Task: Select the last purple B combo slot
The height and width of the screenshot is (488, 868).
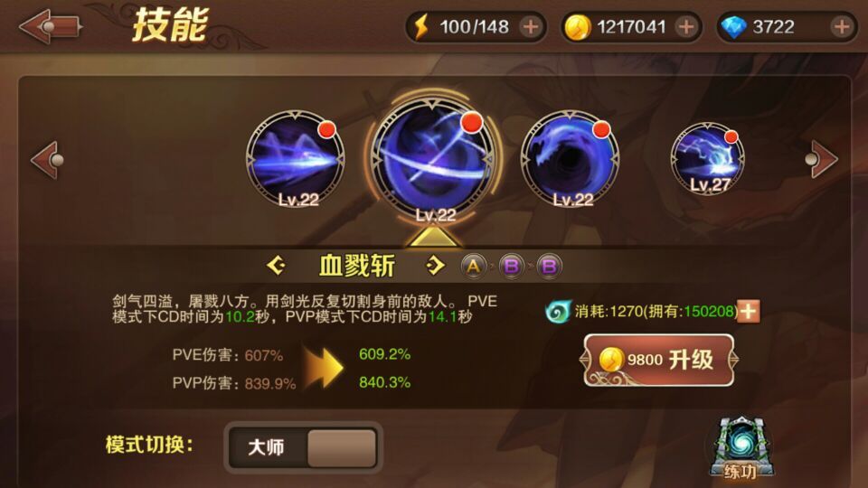Action: point(549,266)
